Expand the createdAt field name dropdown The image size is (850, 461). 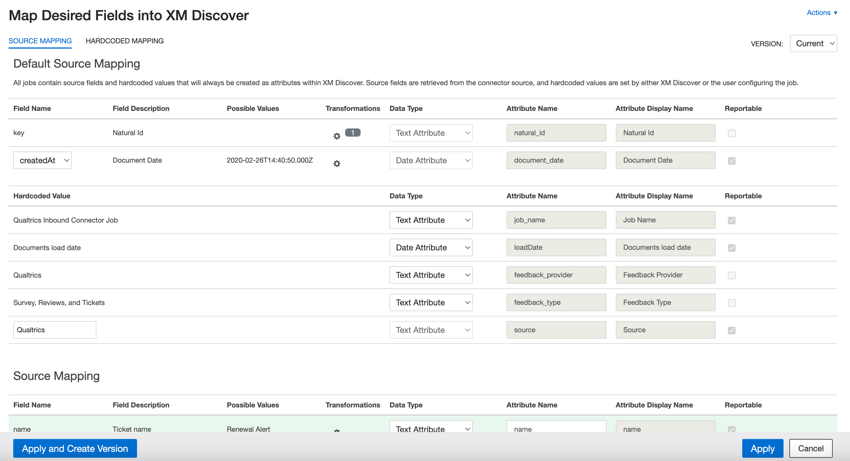coord(42,160)
